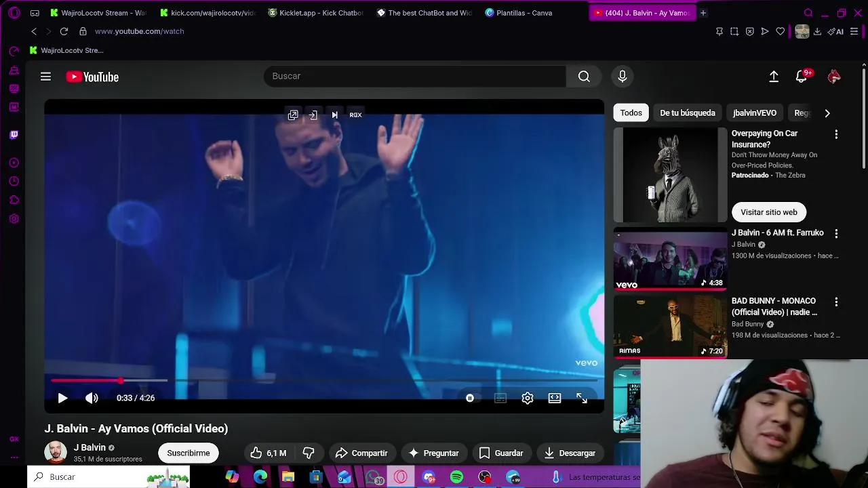This screenshot has height=488, width=868.
Task: Subscribe to J Balvin channel
Action: pos(189,453)
